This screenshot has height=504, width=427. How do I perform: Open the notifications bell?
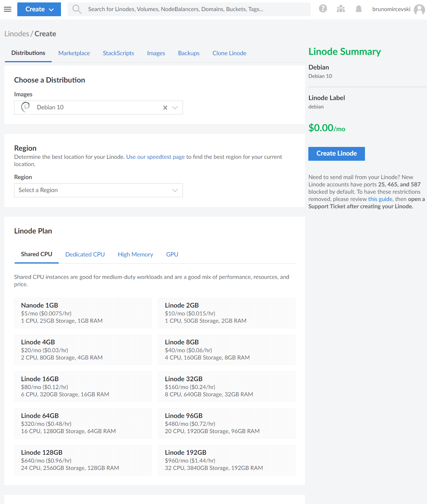pos(359,9)
